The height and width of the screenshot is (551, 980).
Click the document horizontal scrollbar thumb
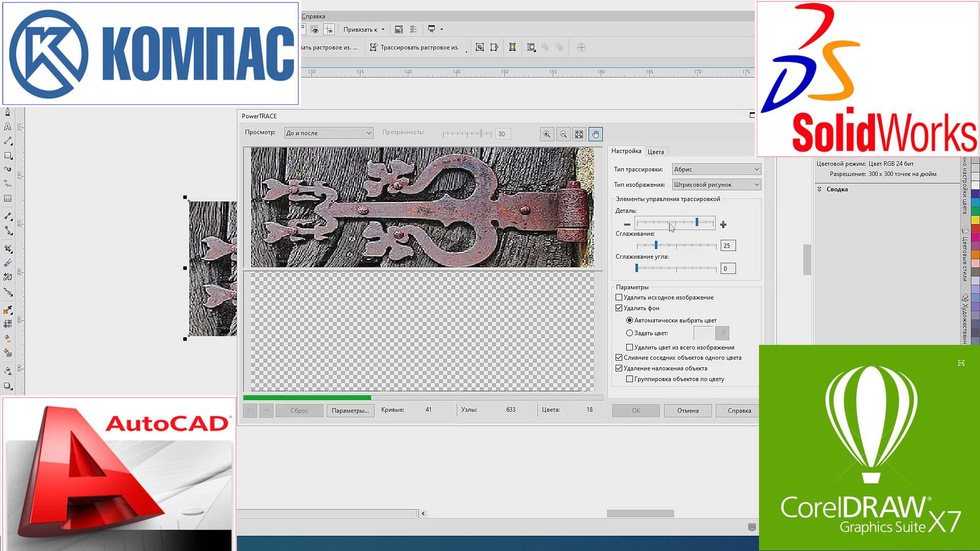pos(640,514)
